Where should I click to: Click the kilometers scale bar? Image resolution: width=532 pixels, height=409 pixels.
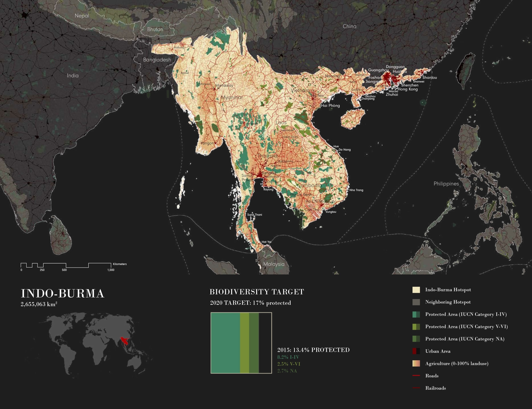click(x=66, y=265)
